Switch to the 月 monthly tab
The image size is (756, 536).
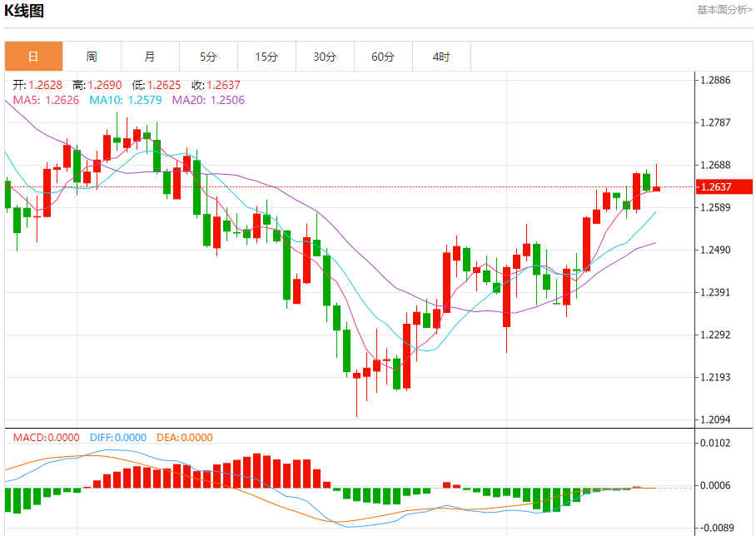pos(150,57)
